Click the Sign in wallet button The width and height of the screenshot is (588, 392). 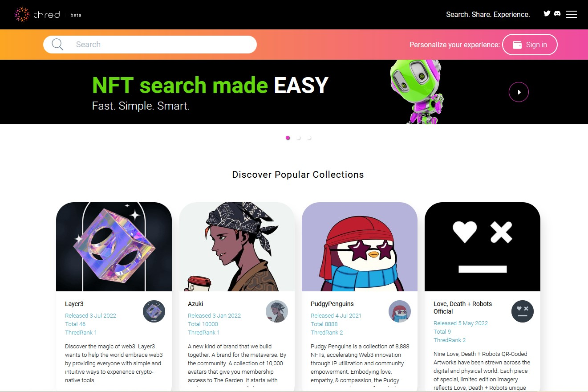tap(530, 45)
